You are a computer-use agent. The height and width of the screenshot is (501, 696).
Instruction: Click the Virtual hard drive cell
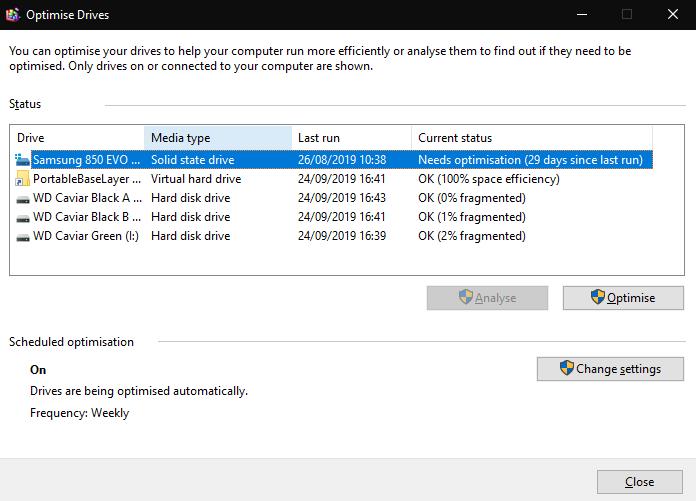(x=196, y=179)
